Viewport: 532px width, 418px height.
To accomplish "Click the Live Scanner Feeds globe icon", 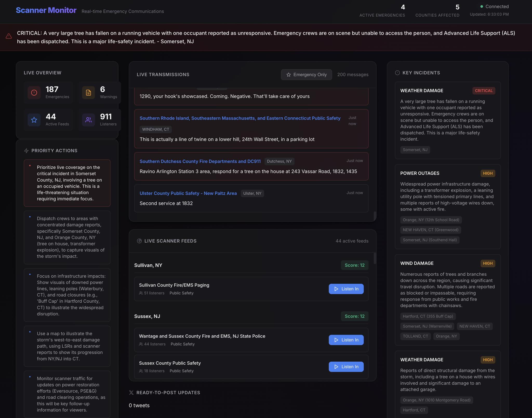I will click(x=139, y=241).
